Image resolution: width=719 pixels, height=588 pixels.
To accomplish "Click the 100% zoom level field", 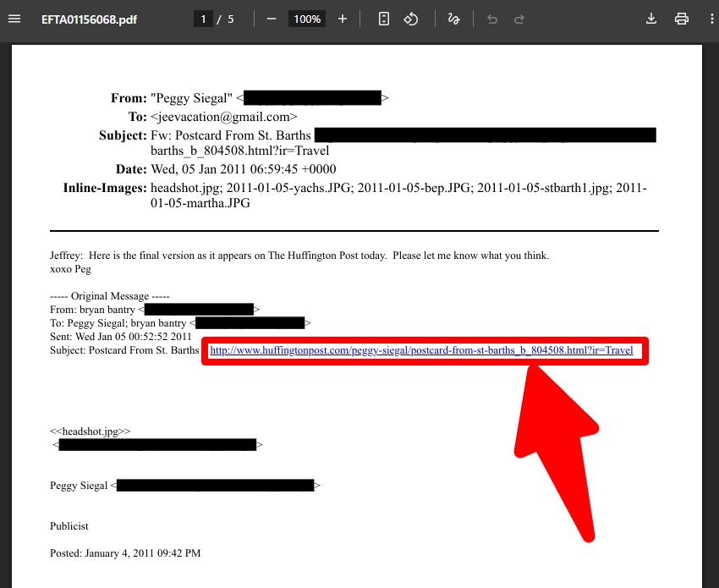I will (306, 19).
